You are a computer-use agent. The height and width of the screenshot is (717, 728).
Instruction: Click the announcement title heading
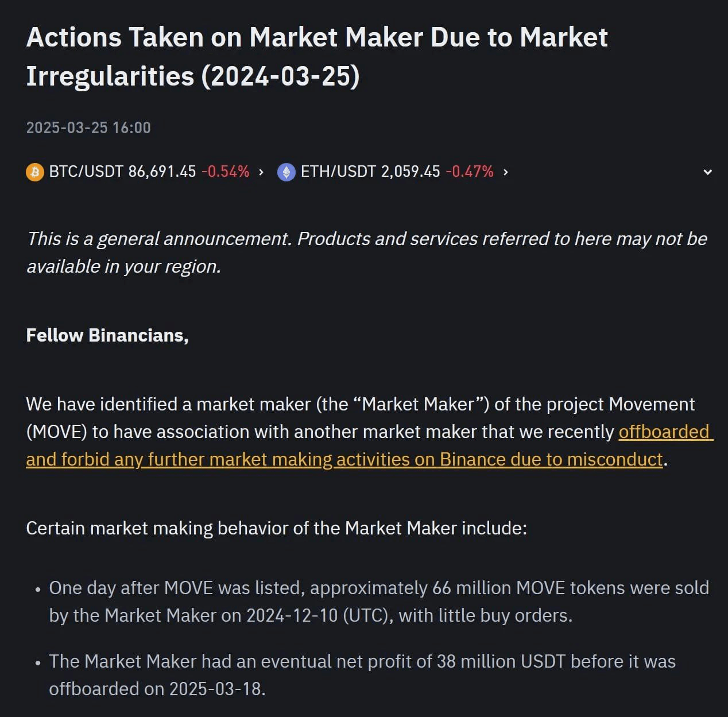pyautogui.click(x=316, y=56)
